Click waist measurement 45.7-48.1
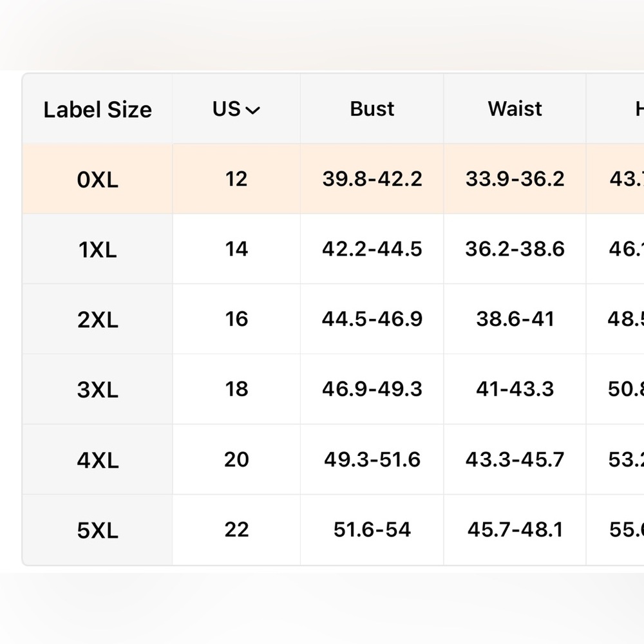 (x=515, y=529)
